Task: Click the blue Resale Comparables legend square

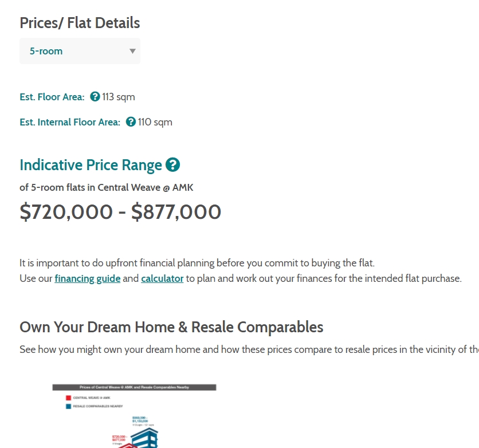Action: [68, 406]
